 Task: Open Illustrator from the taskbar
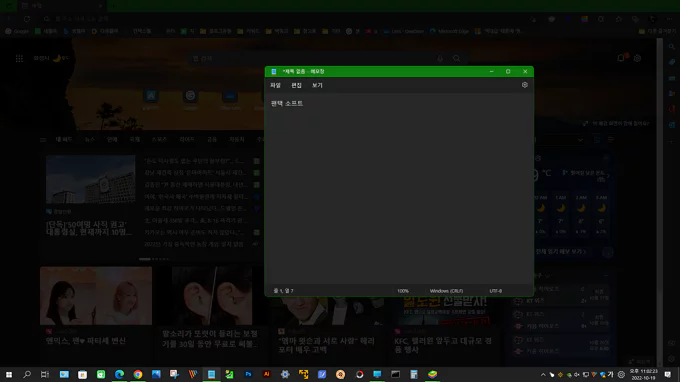[x=266, y=374]
